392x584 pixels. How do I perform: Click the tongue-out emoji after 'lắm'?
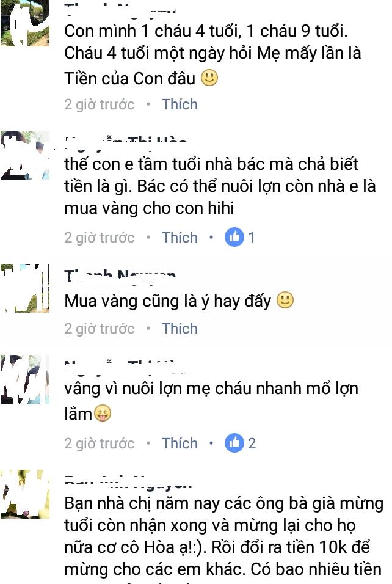(103, 414)
